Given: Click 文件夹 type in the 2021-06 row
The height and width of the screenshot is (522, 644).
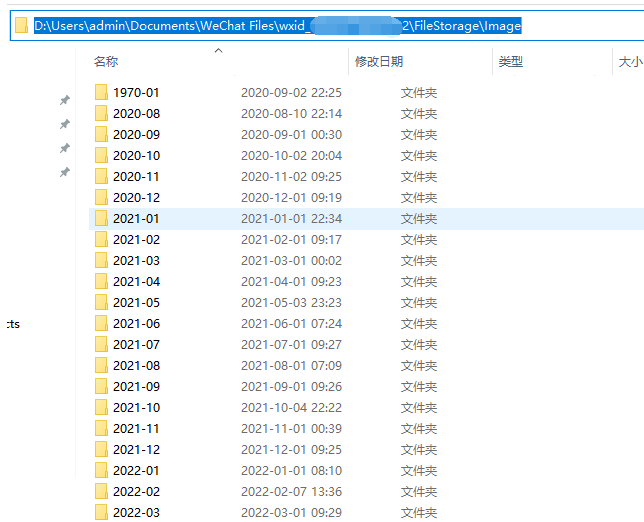Looking at the screenshot, I should tap(419, 323).
